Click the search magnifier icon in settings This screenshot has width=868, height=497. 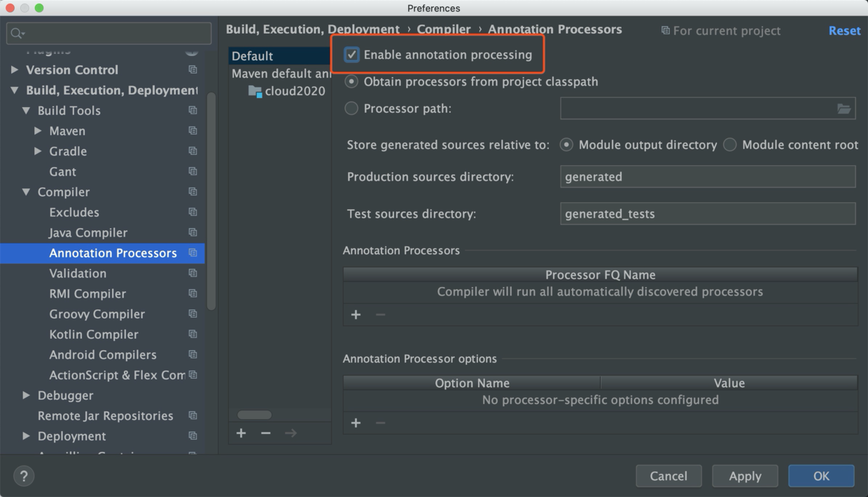point(17,34)
